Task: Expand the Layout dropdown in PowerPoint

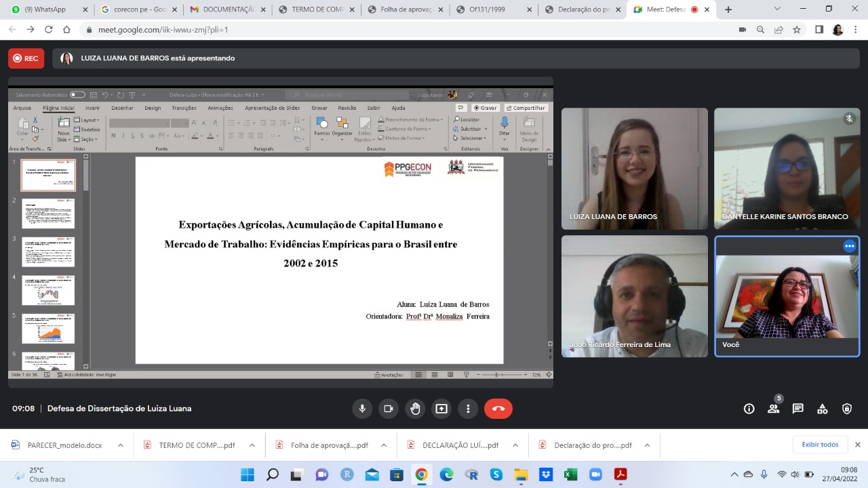Action: (x=88, y=120)
